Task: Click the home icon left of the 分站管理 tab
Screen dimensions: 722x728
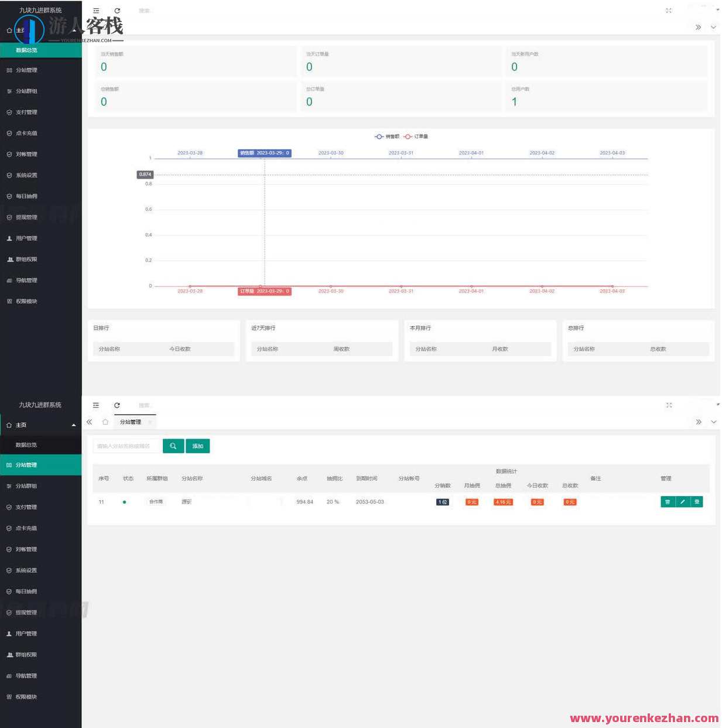Action: coord(105,422)
